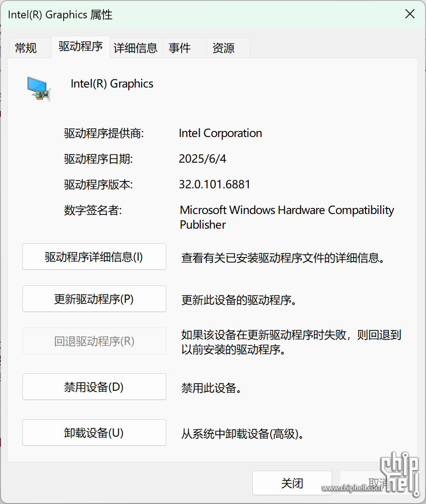Click the 数字签名者 label
Screen dimensions: 426x504
[x=93, y=210]
